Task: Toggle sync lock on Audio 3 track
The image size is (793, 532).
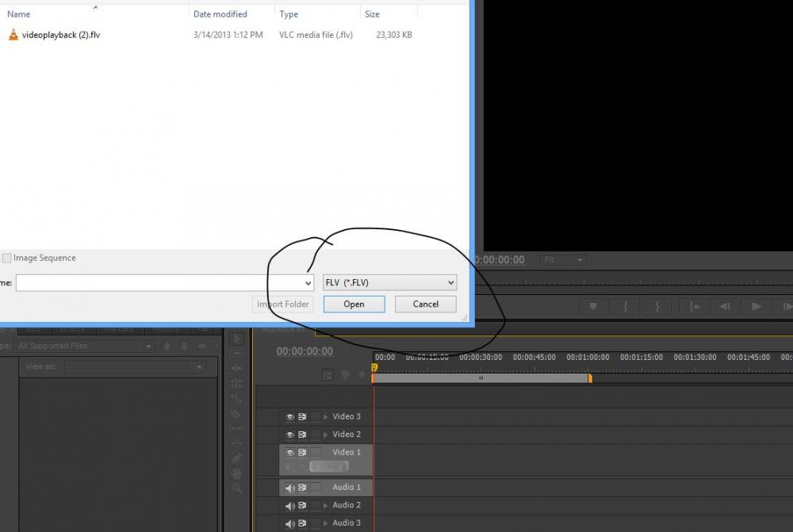Action: (x=302, y=523)
